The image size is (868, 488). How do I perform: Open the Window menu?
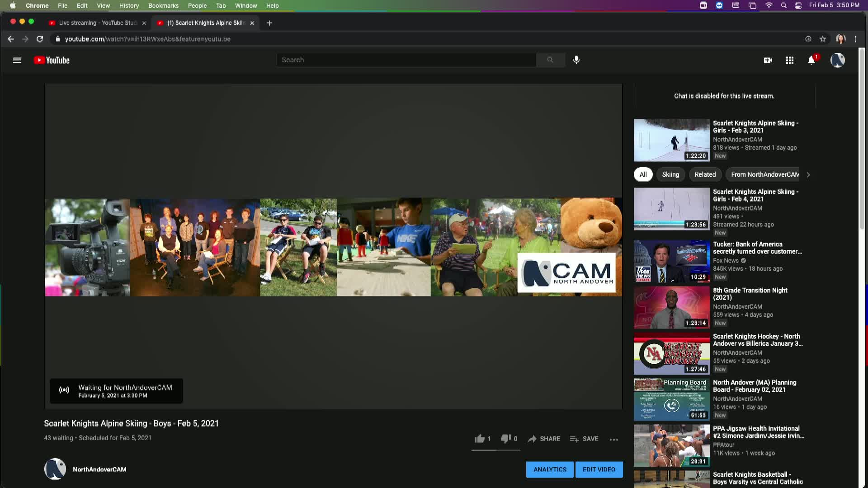246,5
